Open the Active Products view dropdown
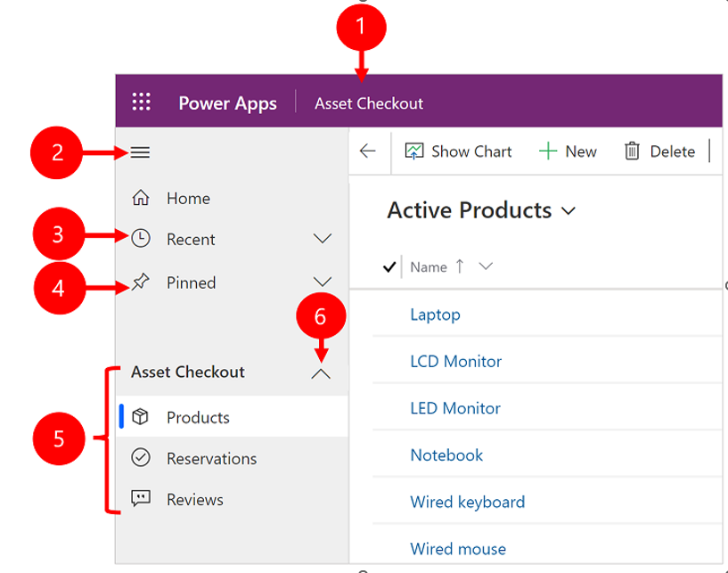Image resolution: width=728 pixels, height=573 pixels. coord(568,211)
